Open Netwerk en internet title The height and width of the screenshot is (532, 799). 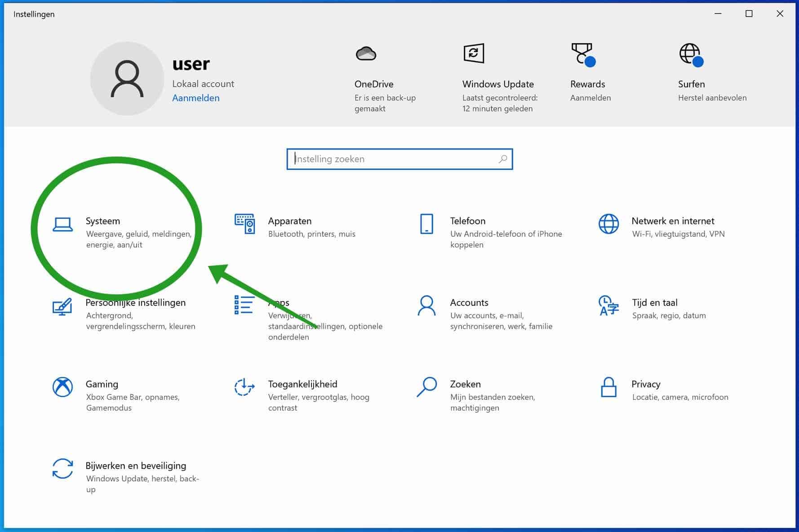click(673, 221)
